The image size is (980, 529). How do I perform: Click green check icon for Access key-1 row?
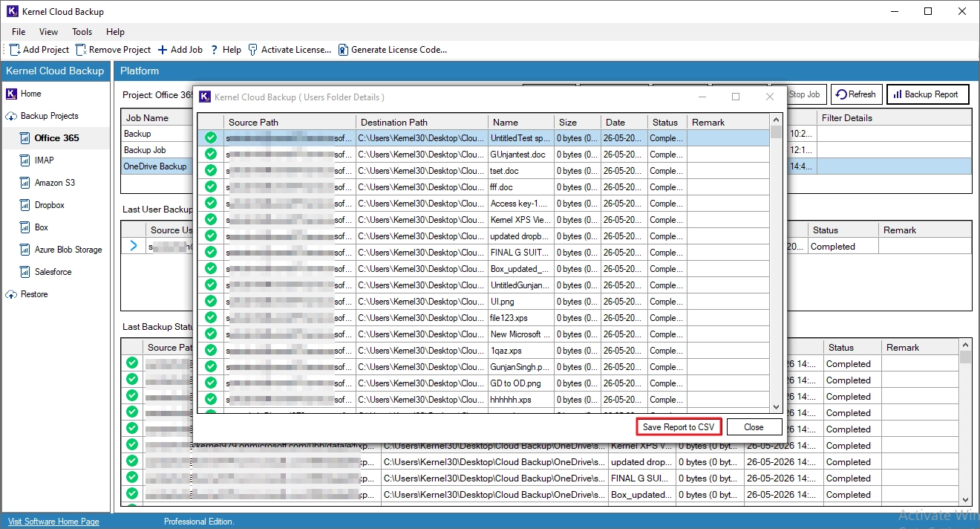pyautogui.click(x=211, y=204)
